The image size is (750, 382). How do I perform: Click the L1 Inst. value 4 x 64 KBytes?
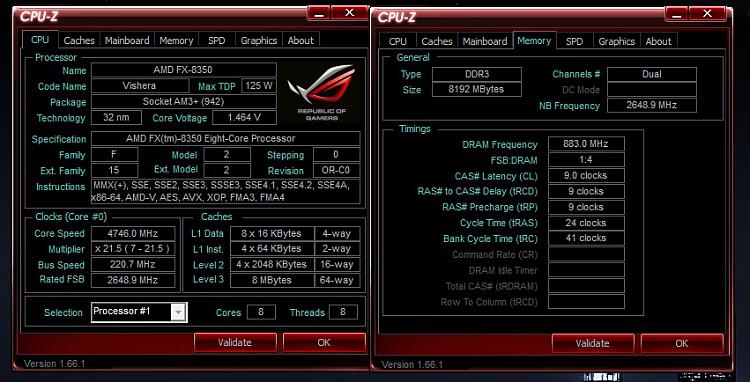pos(272,249)
